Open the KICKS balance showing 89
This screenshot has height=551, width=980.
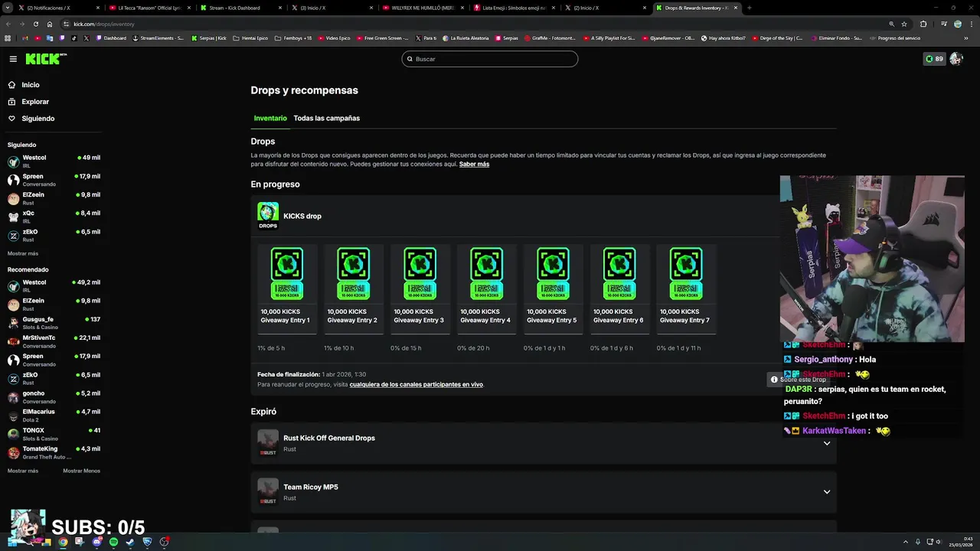coord(934,59)
